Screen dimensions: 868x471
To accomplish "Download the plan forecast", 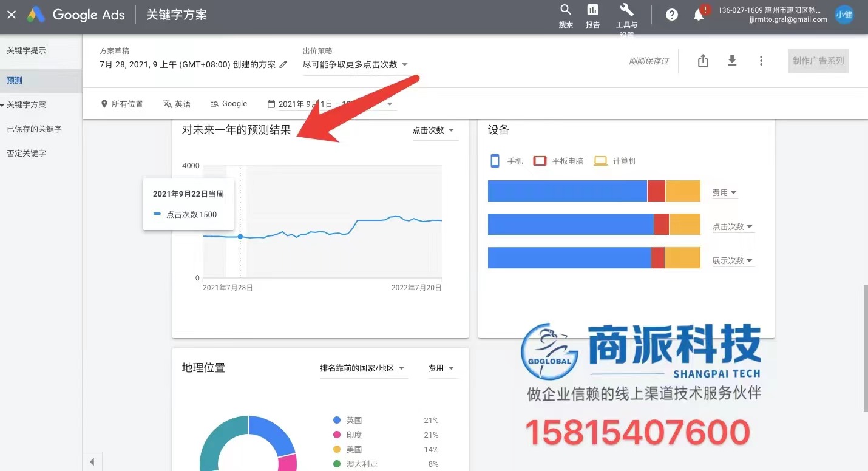I will pos(732,61).
